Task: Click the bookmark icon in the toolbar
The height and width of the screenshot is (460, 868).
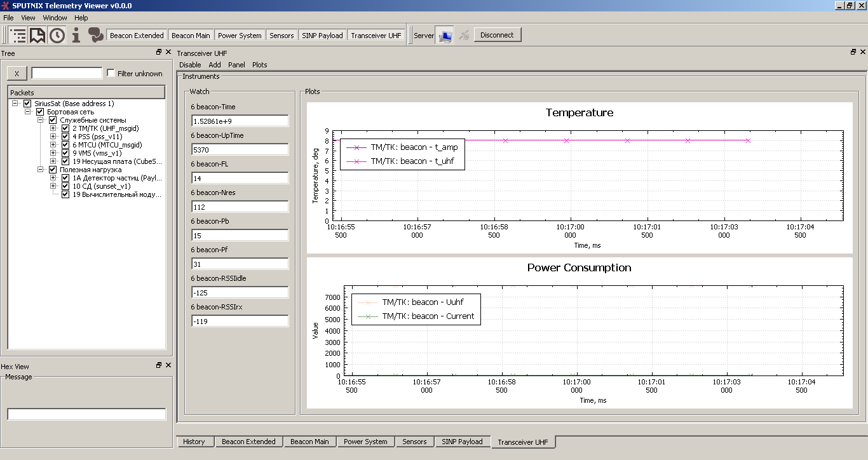Action: pyautogui.click(x=37, y=35)
